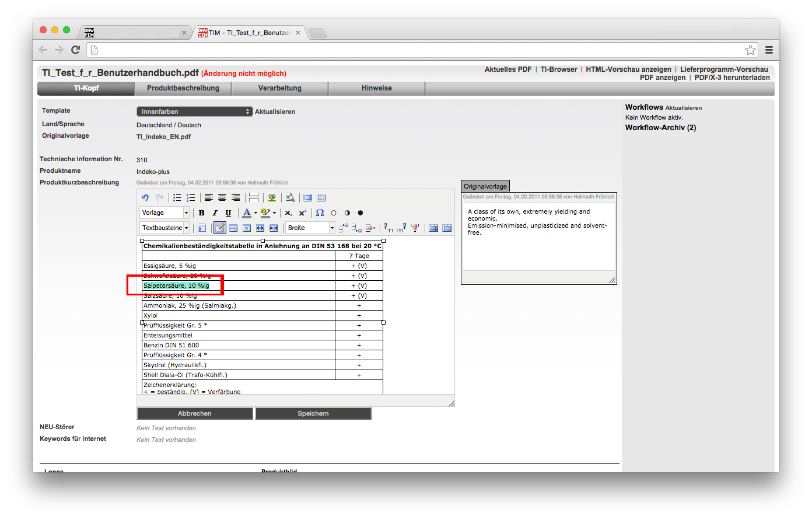This screenshot has height=519, width=812.
Task: Switch to the Produktbeschreibung tab
Action: point(183,88)
